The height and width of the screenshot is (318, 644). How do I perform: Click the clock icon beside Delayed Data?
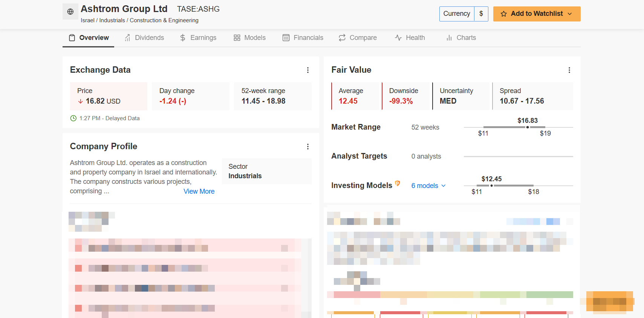pyautogui.click(x=73, y=118)
